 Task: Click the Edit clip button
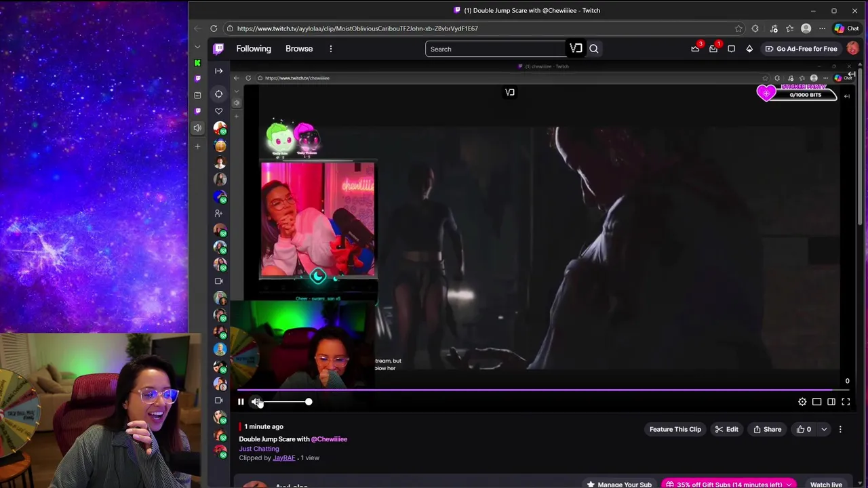click(x=726, y=429)
